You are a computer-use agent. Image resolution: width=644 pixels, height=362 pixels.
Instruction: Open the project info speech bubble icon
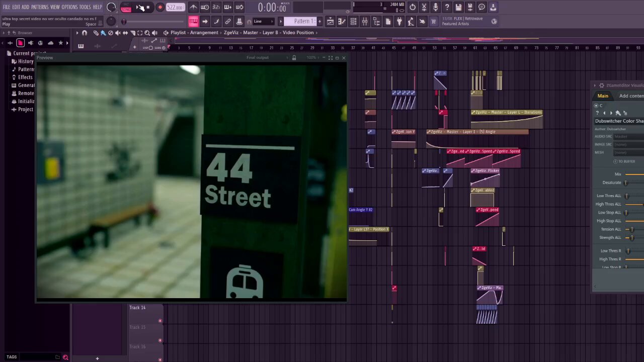(481, 7)
